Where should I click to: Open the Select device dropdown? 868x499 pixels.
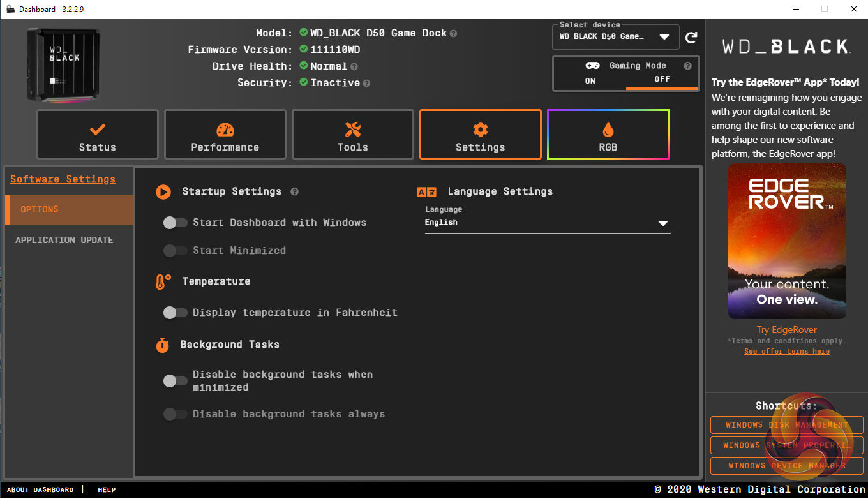coord(615,37)
